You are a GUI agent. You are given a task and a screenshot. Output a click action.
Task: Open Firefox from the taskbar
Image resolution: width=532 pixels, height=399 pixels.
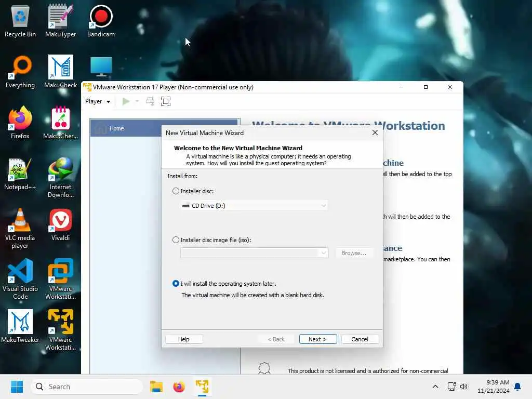(x=179, y=387)
